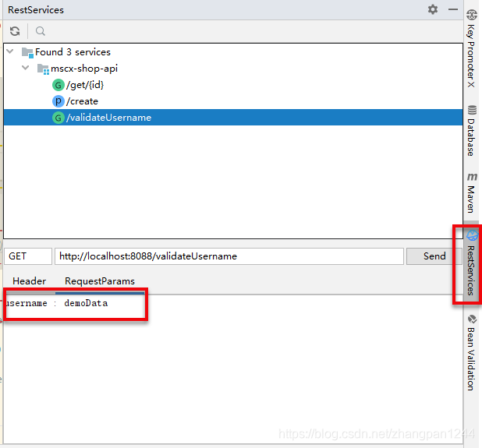Open the service search magnifier
The width and height of the screenshot is (482, 448).
coord(41,31)
